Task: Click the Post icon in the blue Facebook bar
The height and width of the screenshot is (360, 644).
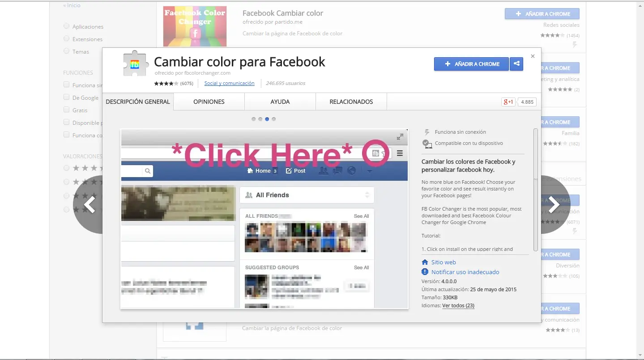Action: click(289, 170)
